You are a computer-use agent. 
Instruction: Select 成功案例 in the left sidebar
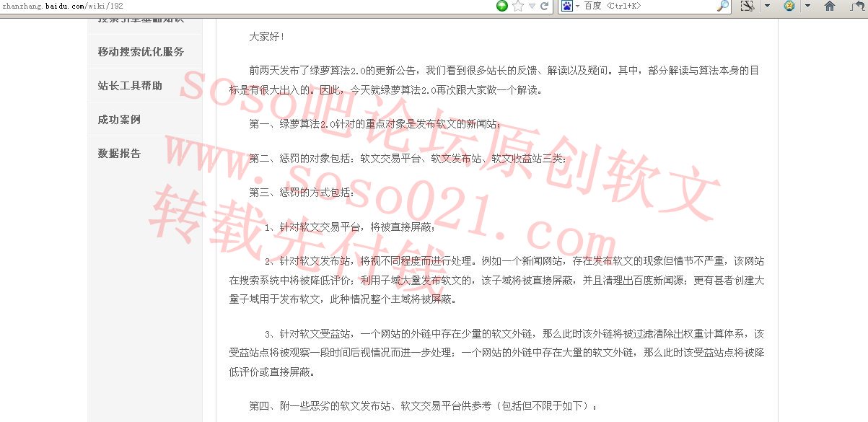click(x=119, y=120)
